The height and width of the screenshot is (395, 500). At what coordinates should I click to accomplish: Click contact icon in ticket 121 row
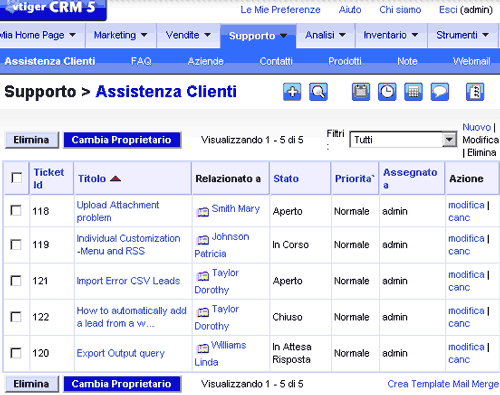click(203, 276)
